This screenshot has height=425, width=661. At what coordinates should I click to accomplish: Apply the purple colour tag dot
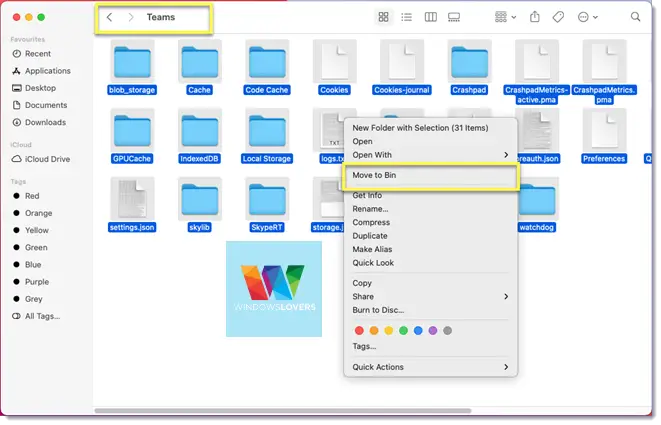[x=433, y=331]
